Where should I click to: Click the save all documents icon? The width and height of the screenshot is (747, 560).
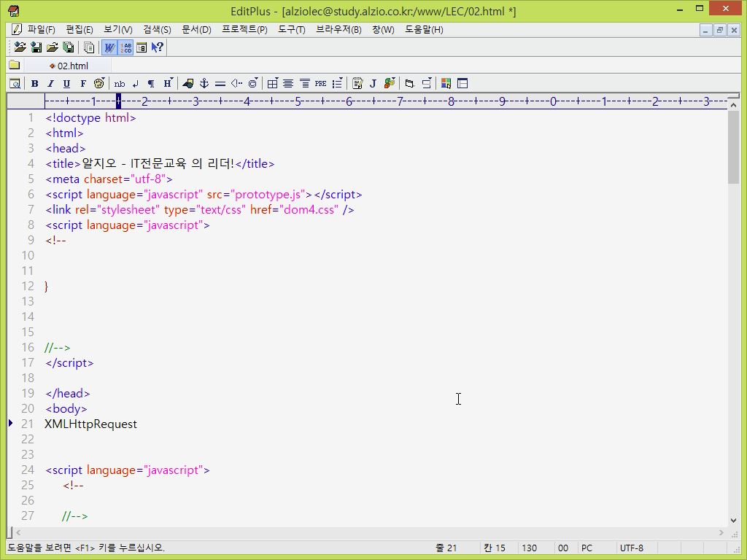click(69, 47)
